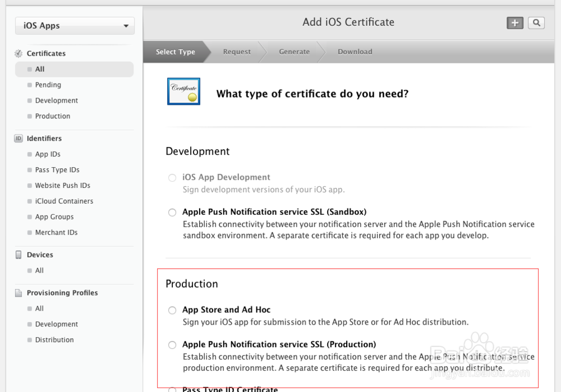
Task: Click the Certificates ribbon icon in sidebar
Action: [19, 53]
